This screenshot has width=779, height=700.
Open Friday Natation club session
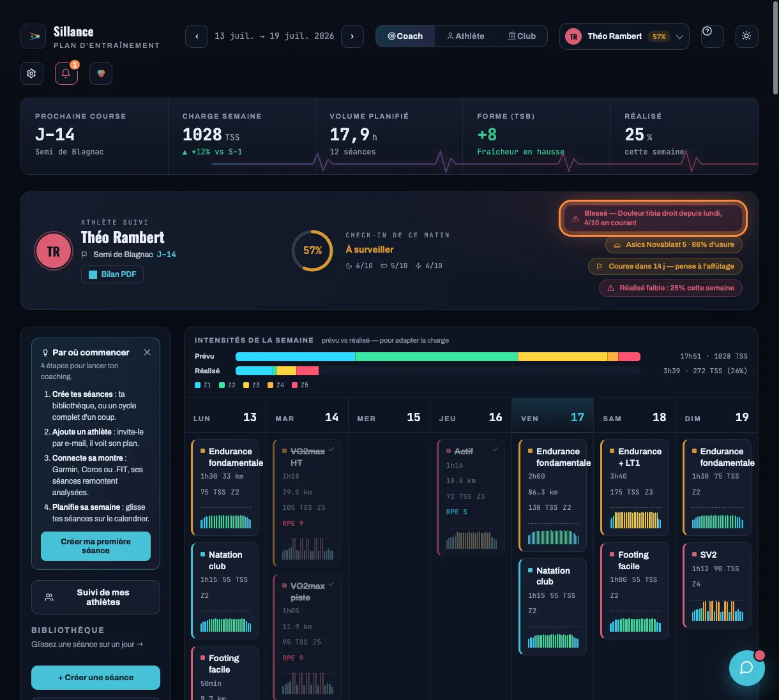(x=553, y=607)
